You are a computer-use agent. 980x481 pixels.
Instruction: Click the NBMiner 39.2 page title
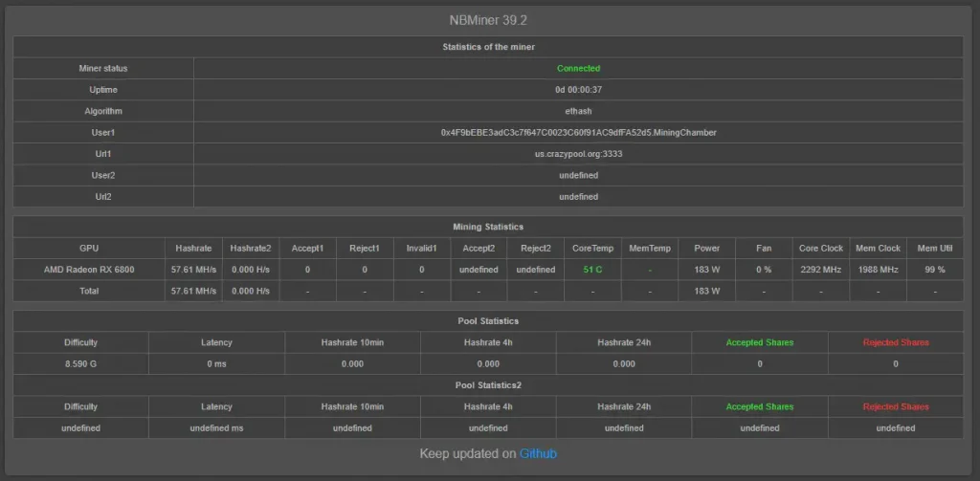(488, 20)
